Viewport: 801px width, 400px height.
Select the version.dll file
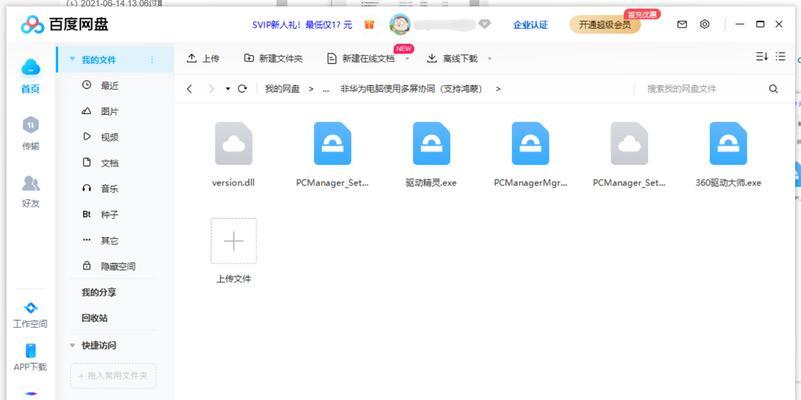[x=233, y=155]
